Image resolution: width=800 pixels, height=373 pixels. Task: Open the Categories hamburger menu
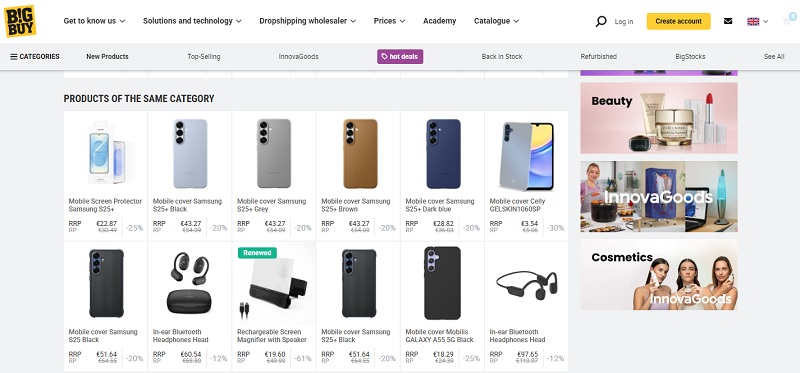pyautogui.click(x=35, y=57)
